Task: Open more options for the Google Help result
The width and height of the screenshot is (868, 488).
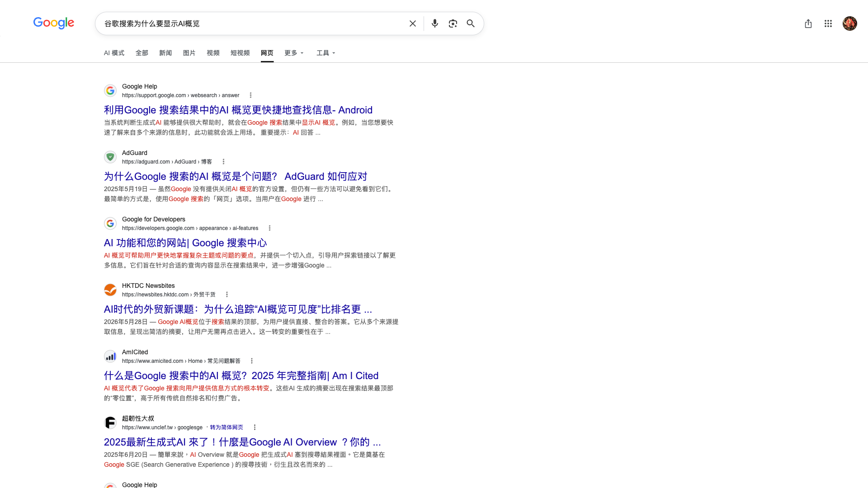Action: [250, 95]
